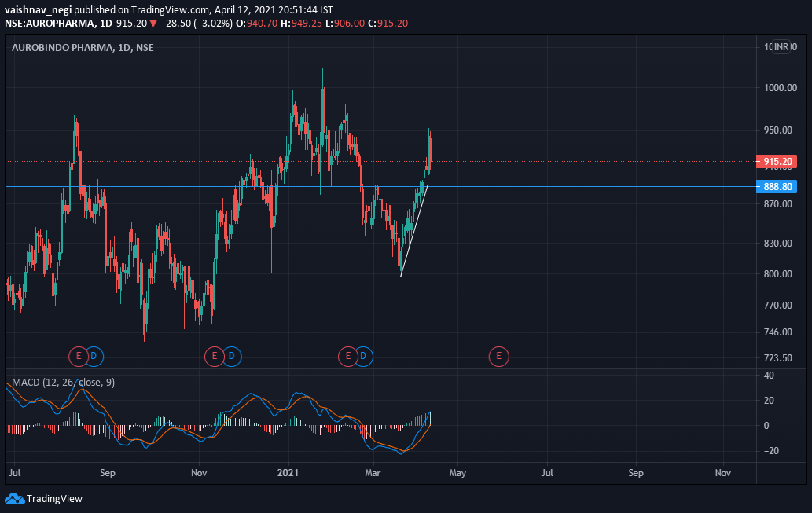Click the low value L:906.00
The height and width of the screenshot is (513, 812).
pyautogui.click(x=345, y=24)
